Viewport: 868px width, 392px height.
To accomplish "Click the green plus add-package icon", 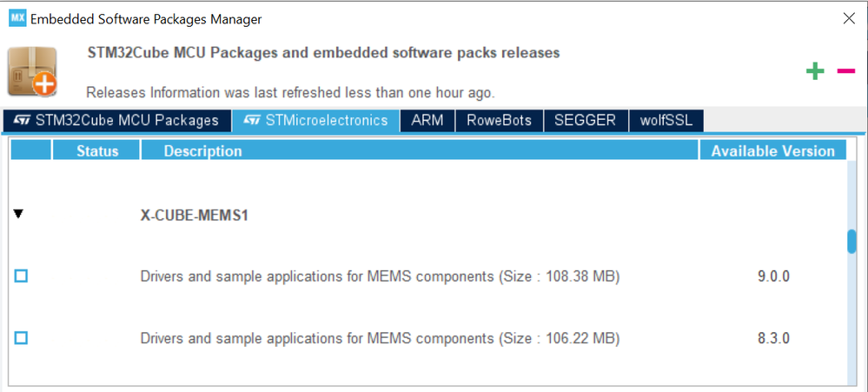I will pos(814,71).
